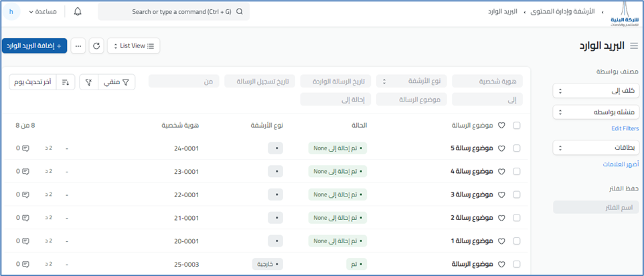
Task: Like row موضوع رسالة 2 heart
Action: point(501,217)
